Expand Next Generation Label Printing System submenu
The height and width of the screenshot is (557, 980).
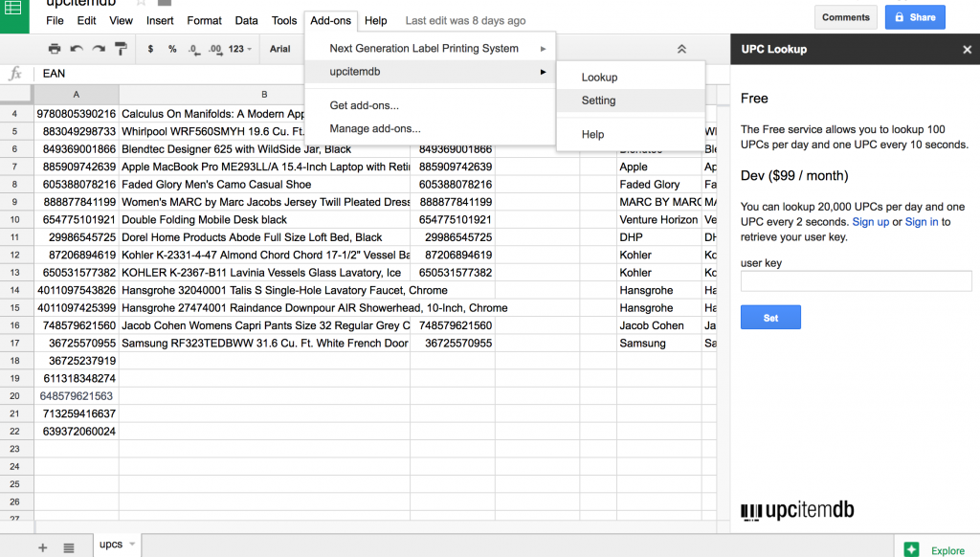pos(430,48)
